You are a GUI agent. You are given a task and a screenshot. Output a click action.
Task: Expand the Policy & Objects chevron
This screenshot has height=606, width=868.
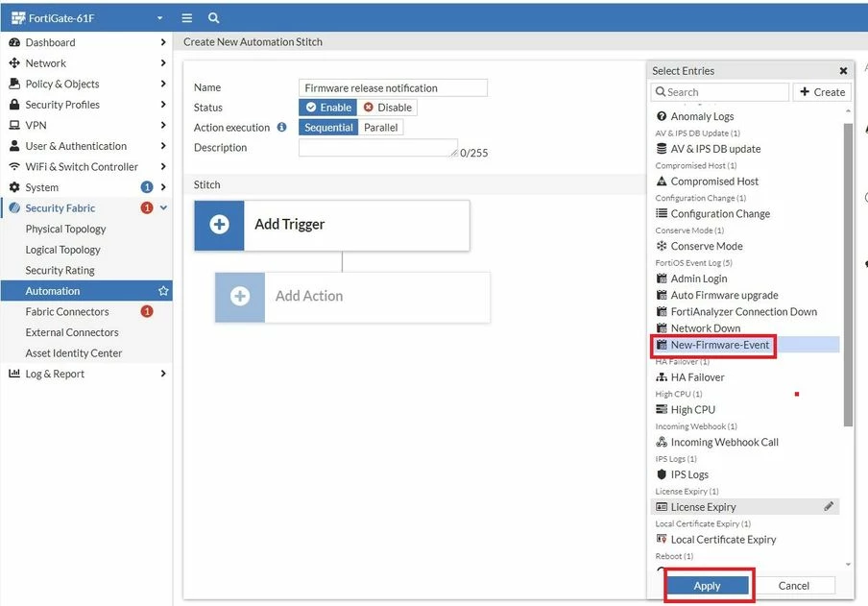click(x=163, y=84)
